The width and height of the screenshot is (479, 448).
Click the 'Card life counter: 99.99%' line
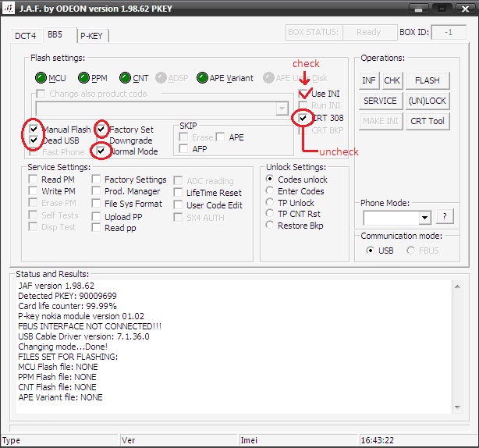pos(68,306)
